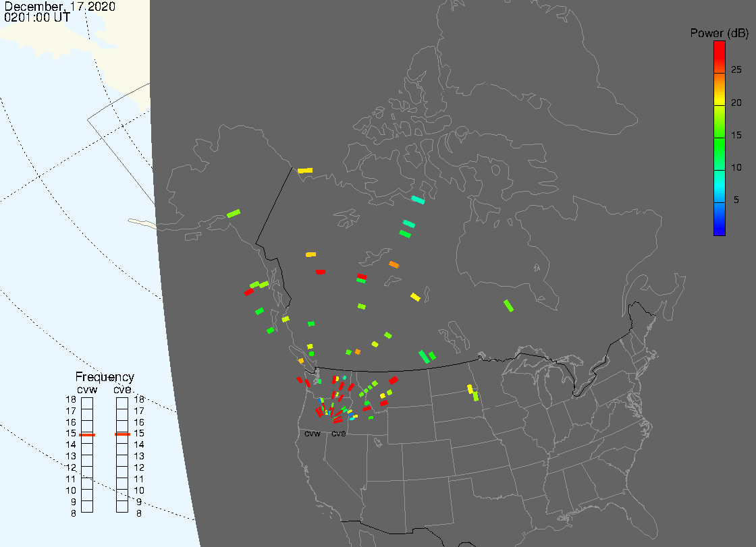Click the 11 label beside the cve scale
The image size is (756, 547).
pos(139,479)
